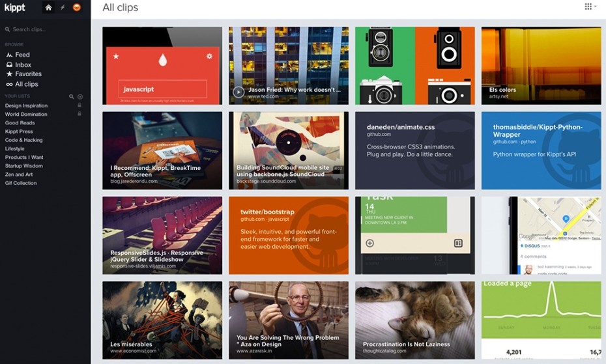Click lock icon beside World Domination
Image resolution: width=606 pixels, height=364 pixels.
pyautogui.click(x=79, y=113)
